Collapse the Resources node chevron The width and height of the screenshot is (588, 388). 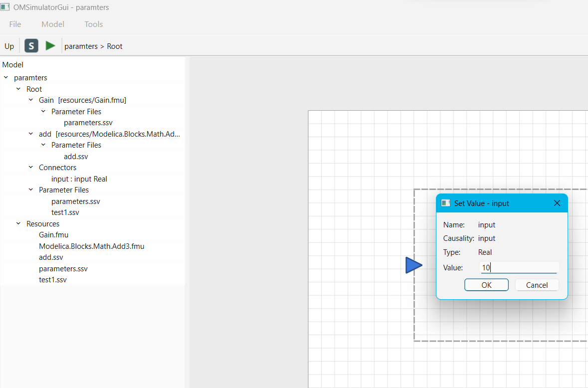coord(18,223)
